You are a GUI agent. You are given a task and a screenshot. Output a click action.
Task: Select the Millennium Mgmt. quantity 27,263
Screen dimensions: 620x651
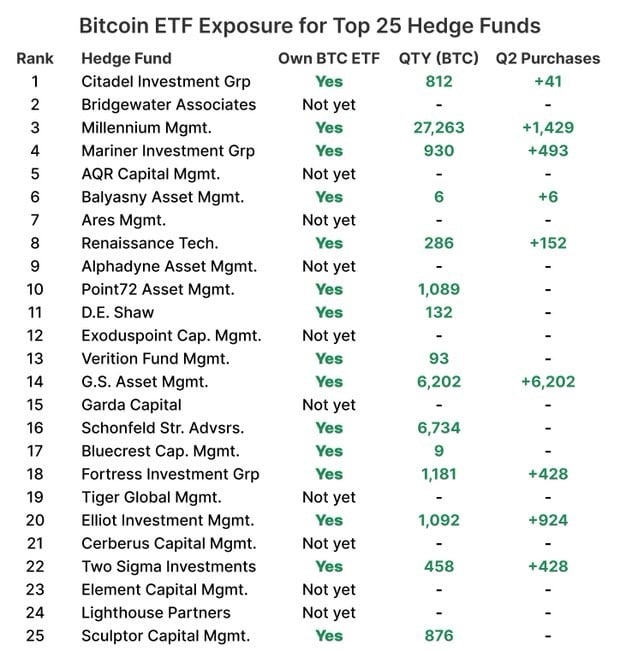point(438,127)
